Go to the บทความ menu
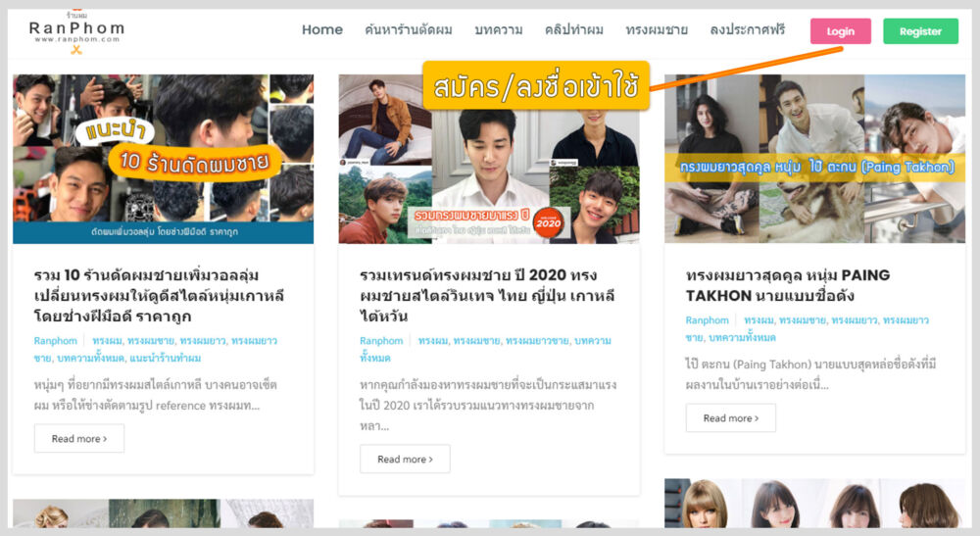This screenshot has width=980, height=536. [x=498, y=30]
